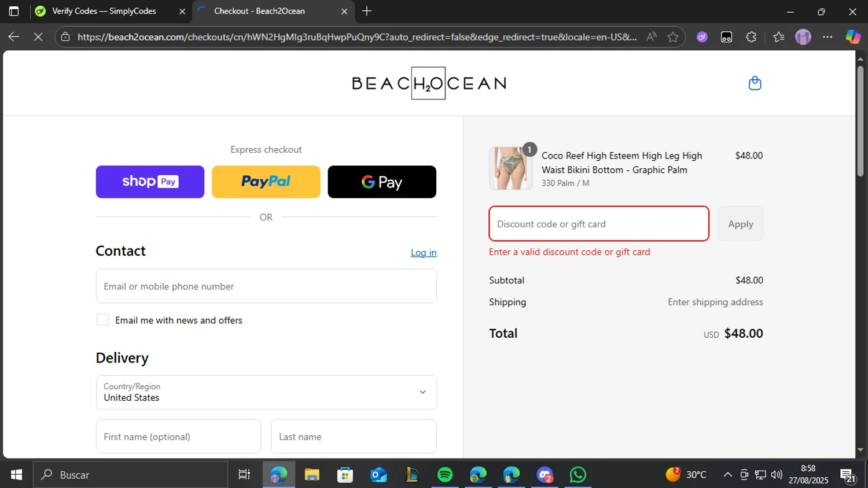Open Task View on the taskbar
The image size is (868, 488).
tap(244, 475)
